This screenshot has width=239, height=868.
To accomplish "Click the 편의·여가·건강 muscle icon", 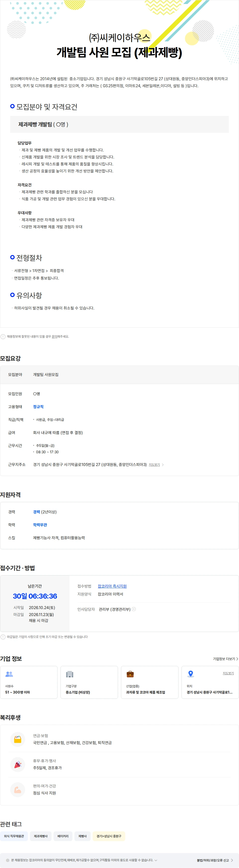I will (18, 790).
